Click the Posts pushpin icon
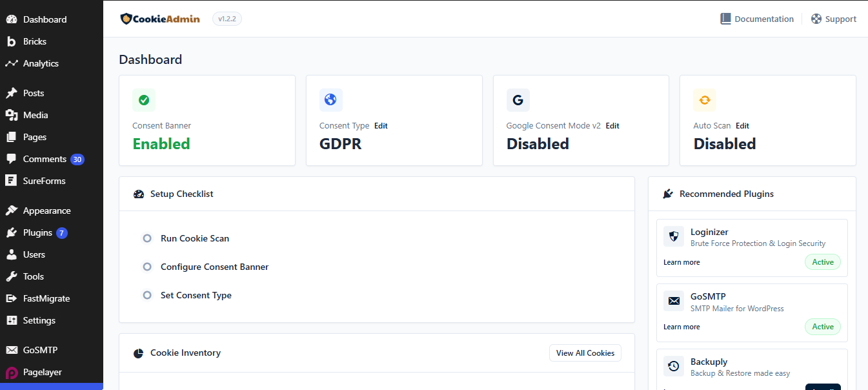Viewport: 868px width, 390px height. 12,93
